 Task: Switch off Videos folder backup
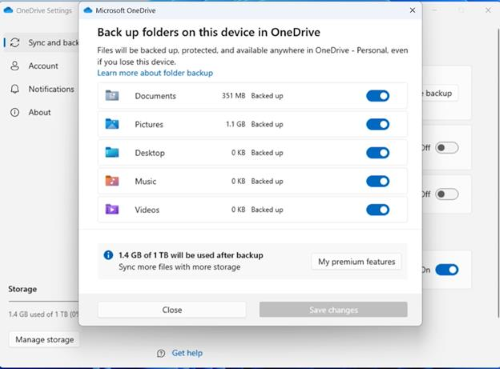pyautogui.click(x=378, y=210)
